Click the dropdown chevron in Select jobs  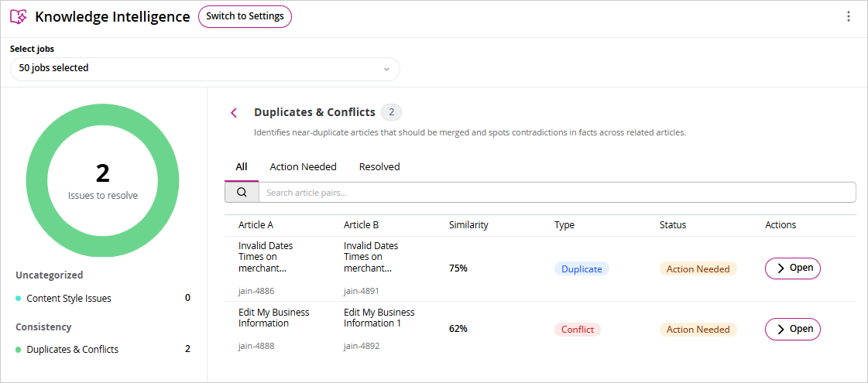coord(386,69)
